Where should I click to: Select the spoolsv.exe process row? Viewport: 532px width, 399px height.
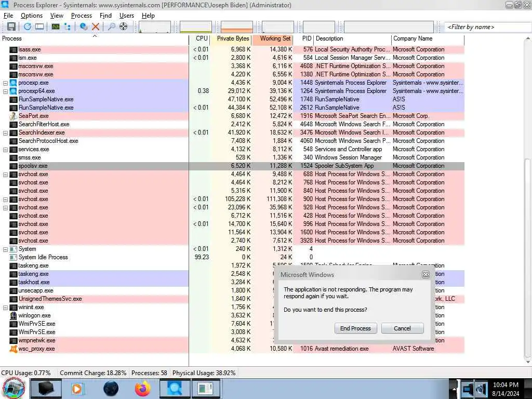tap(232, 166)
